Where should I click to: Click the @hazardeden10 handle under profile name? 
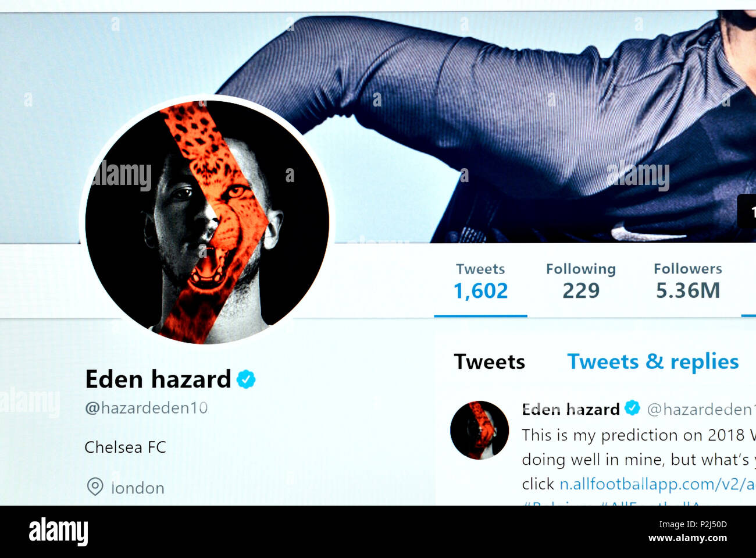click(x=146, y=408)
